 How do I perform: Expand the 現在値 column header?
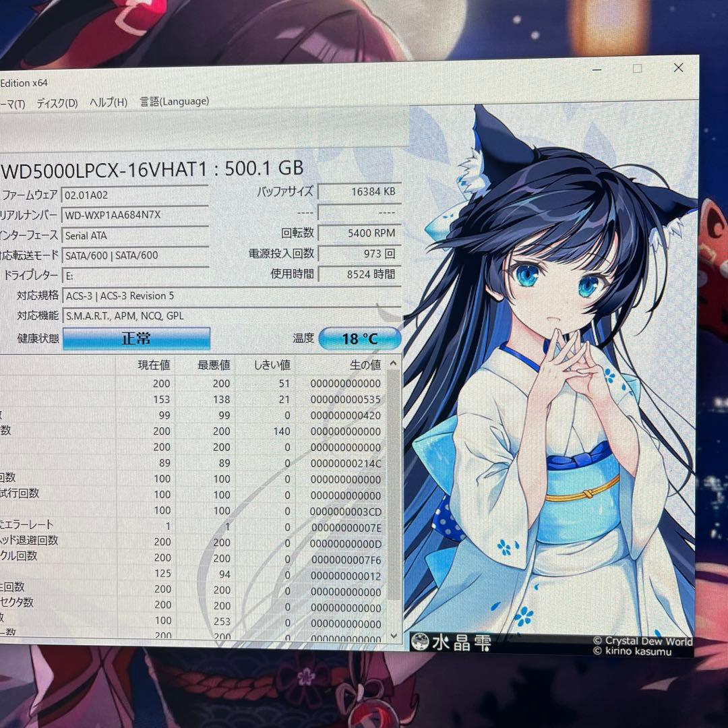click(x=156, y=365)
